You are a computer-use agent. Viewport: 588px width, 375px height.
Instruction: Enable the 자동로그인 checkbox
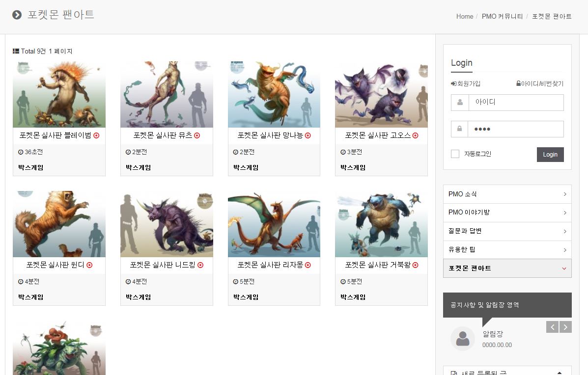click(x=455, y=154)
